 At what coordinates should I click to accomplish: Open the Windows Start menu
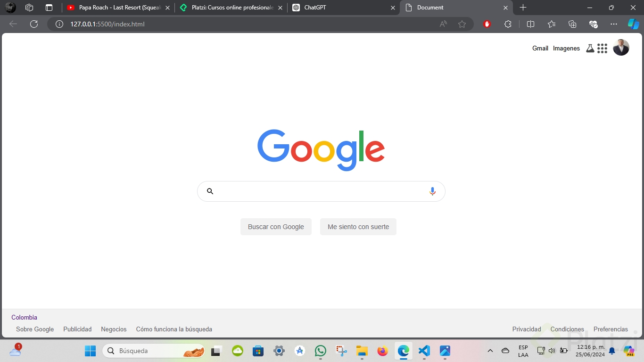(90, 351)
